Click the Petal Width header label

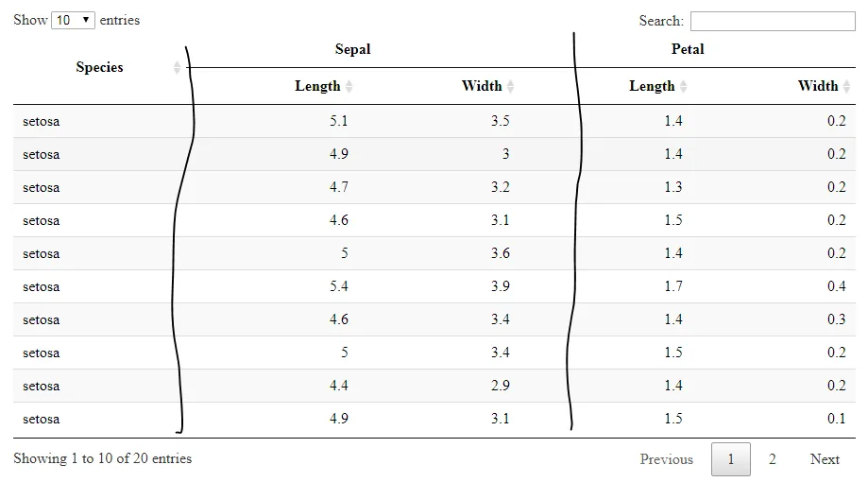point(818,86)
